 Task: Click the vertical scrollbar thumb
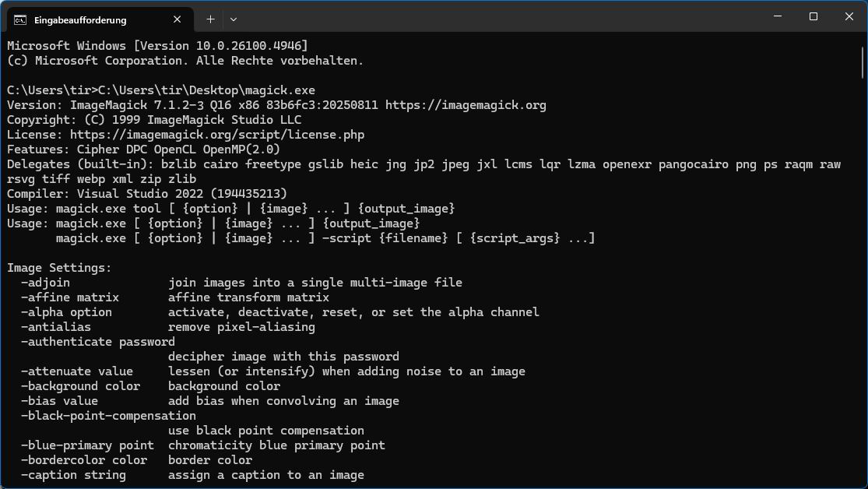(863, 58)
